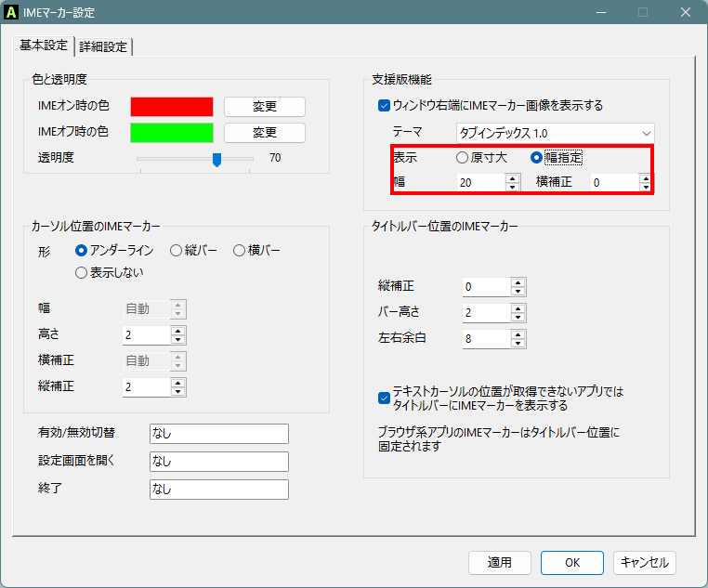Increase cursor marker 縦補正 with up arrow

click(x=177, y=383)
